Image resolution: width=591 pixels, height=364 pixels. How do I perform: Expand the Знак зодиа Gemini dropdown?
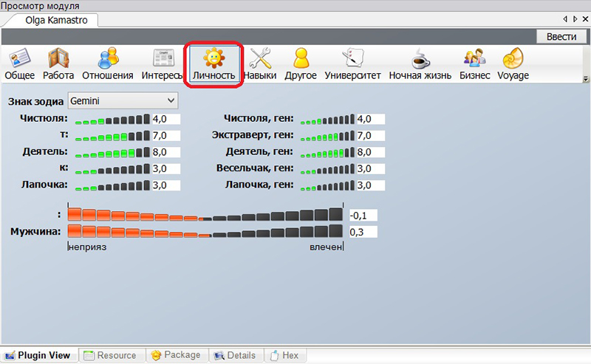(171, 100)
